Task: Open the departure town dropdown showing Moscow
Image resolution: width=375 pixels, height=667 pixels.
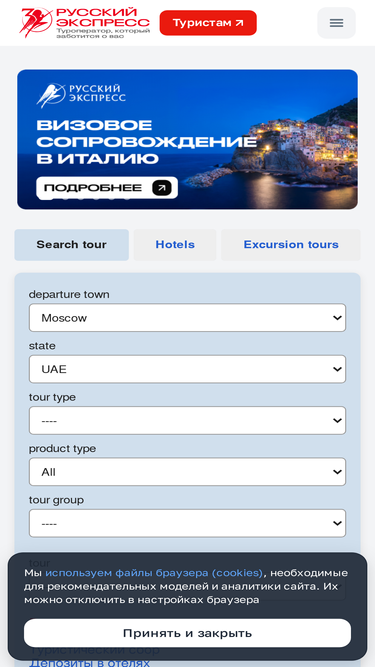Action: tap(187, 318)
